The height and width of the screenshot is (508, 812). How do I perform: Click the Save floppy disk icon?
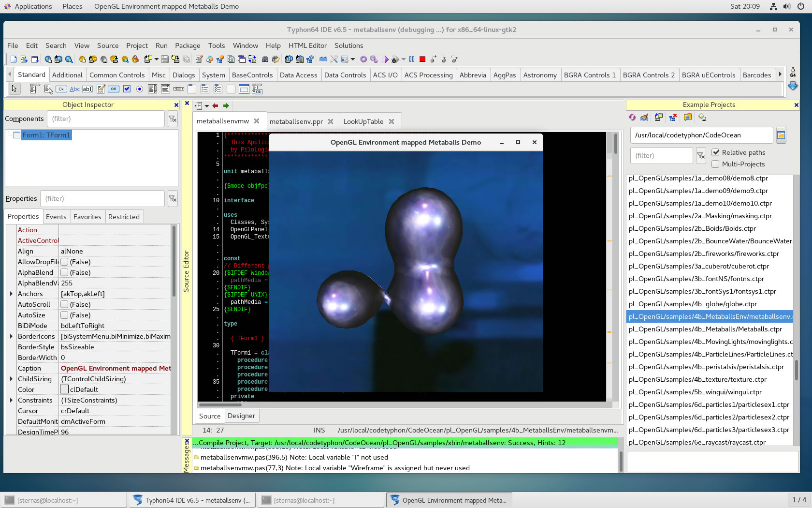165,59
